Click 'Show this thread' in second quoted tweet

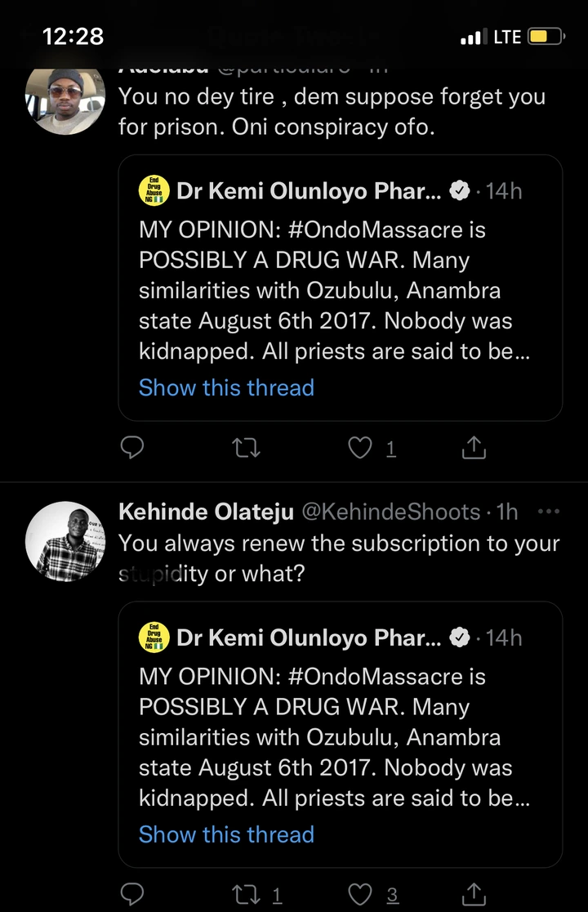tap(226, 834)
